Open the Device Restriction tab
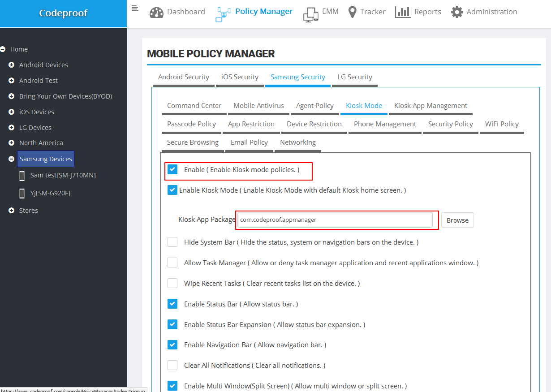 pos(314,124)
